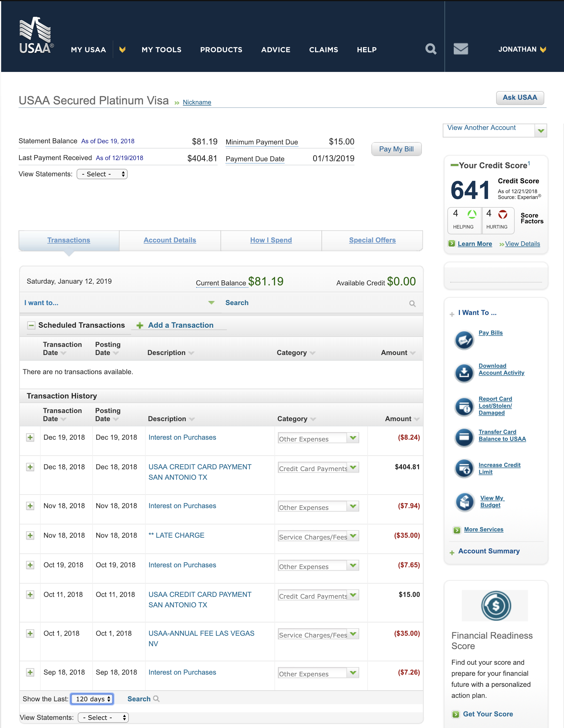Click the magnifier beside the bottom Search
Viewport: 564px width, 728px height.
click(156, 699)
